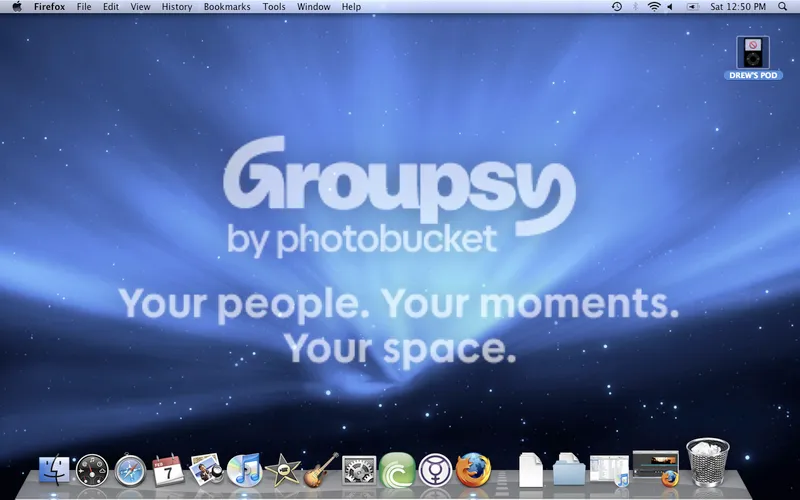Image resolution: width=800 pixels, height=500 pixels.
Task: Launch the green BitTorrent dock app
Action: (397, 470)
